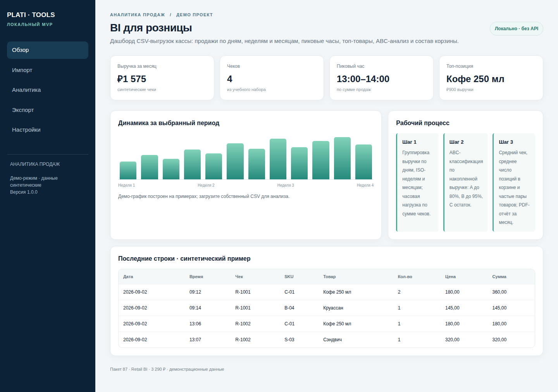Click the Сумма column header
558x392 pixels.
point(499,277)
